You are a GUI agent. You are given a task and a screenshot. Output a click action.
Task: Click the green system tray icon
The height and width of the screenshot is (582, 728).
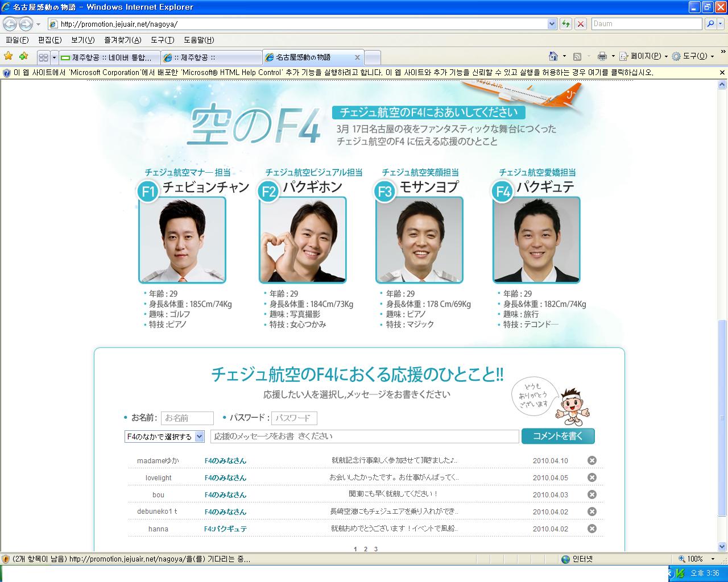pyautogui.click(x=680, y=573)
